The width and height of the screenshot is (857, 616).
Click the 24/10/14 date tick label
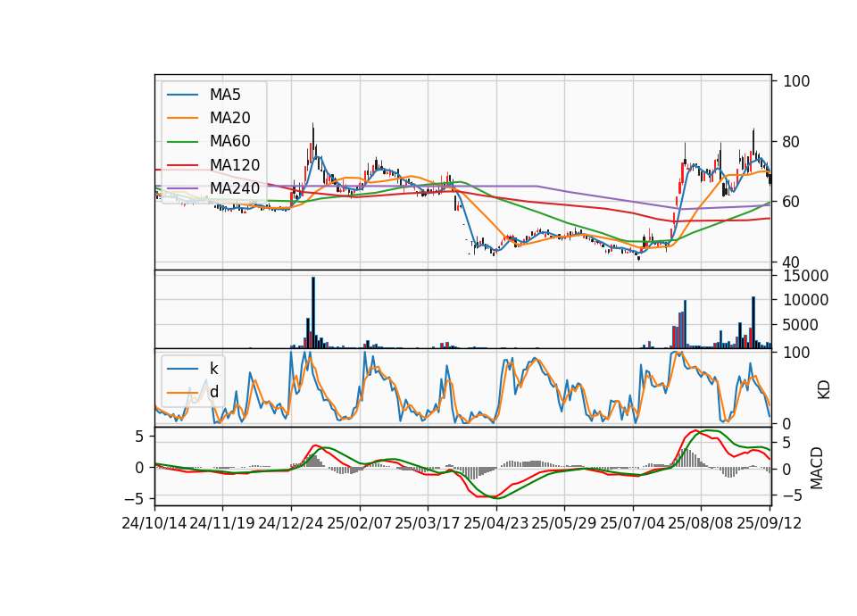point(154,523)
